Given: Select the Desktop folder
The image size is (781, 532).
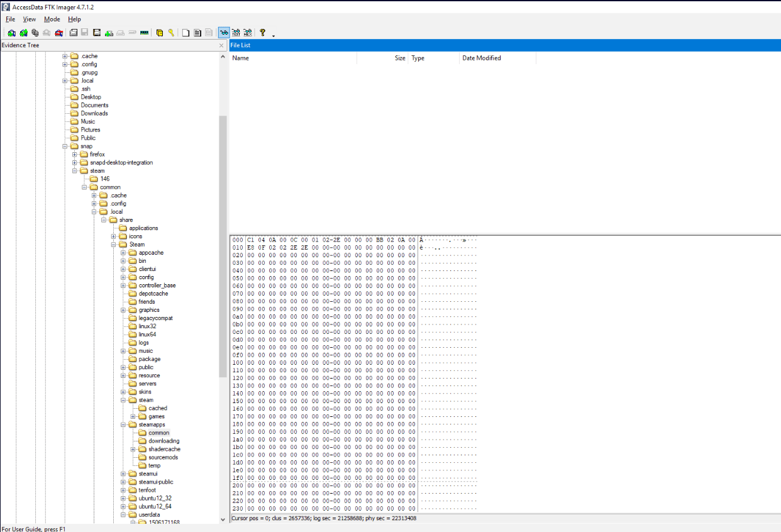Looking at the screenshot, I should [x=91, y=97].
